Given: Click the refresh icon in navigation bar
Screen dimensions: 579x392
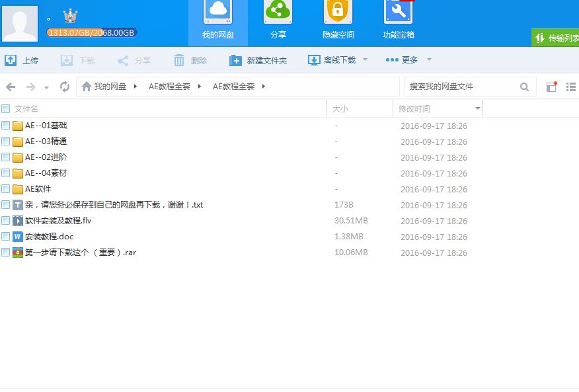Looking at the screenshot, I should (65, 87).
